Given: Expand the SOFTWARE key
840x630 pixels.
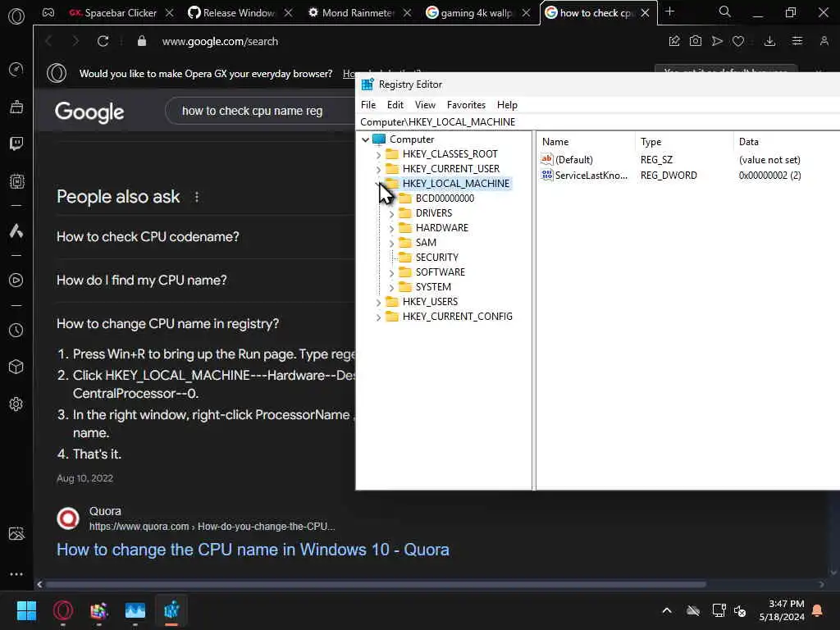Looking at the screenshot, I should tap(391, 273).
